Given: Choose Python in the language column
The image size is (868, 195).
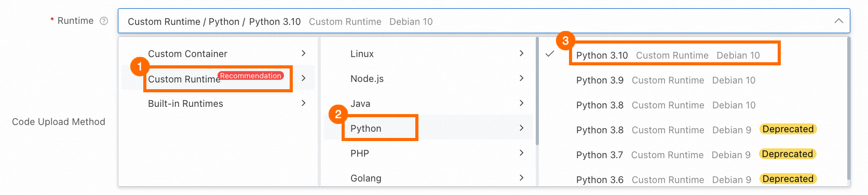Looking at the screenshot, I should tap(428, 128).
